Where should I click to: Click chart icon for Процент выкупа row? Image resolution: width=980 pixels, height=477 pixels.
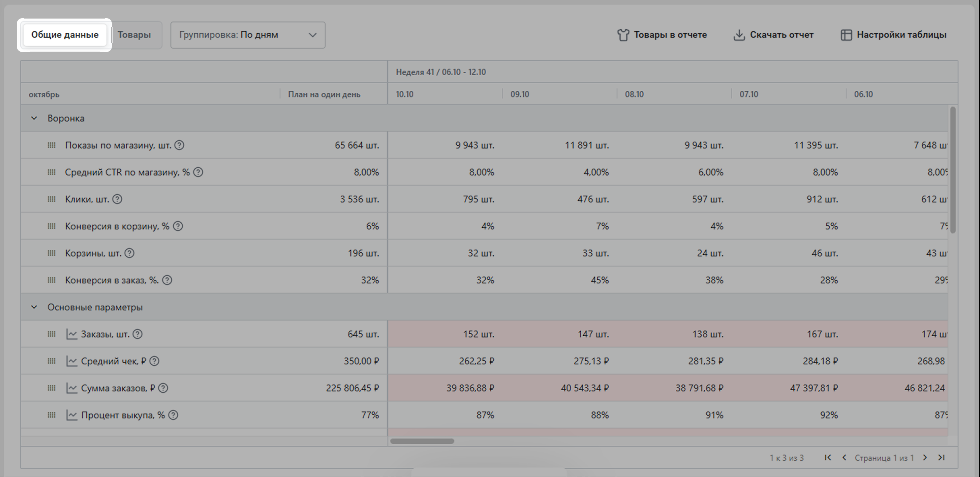pyautogui.click(x=71, y=415)
